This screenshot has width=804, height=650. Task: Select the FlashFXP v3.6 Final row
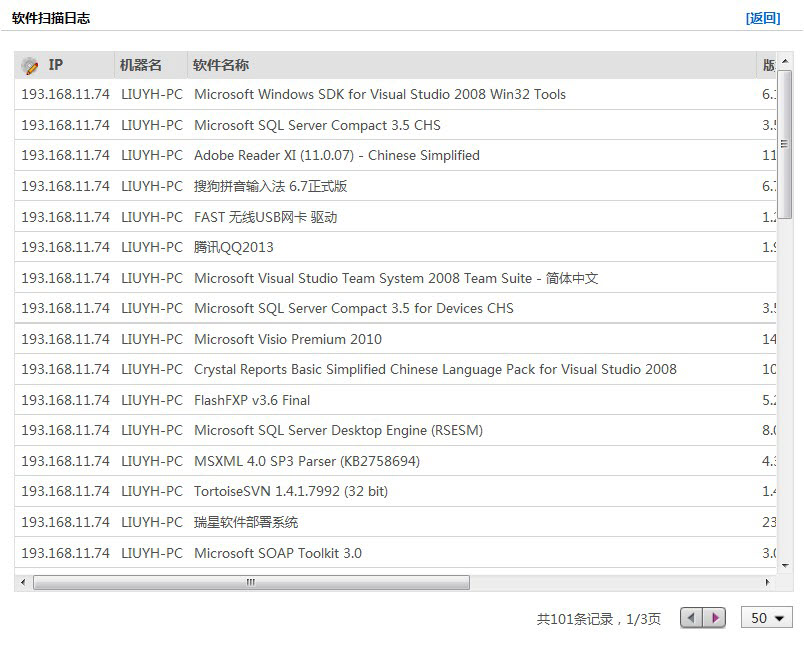(x=252, y=400)
